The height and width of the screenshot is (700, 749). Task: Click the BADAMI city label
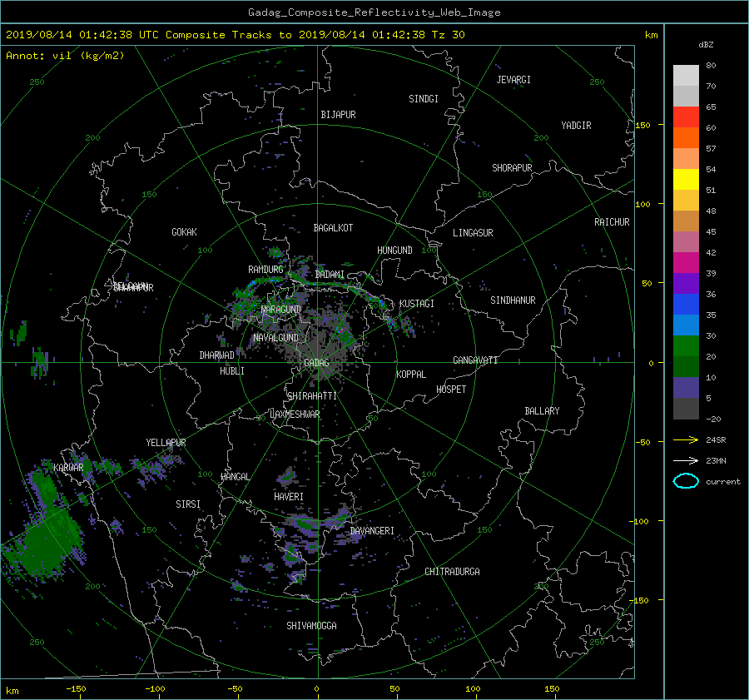[x=330, y=275]
